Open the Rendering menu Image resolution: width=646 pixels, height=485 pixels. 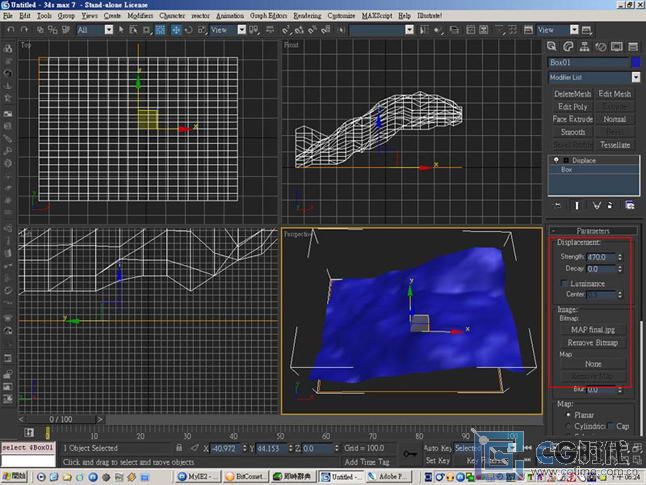click(x=307, y=16)
